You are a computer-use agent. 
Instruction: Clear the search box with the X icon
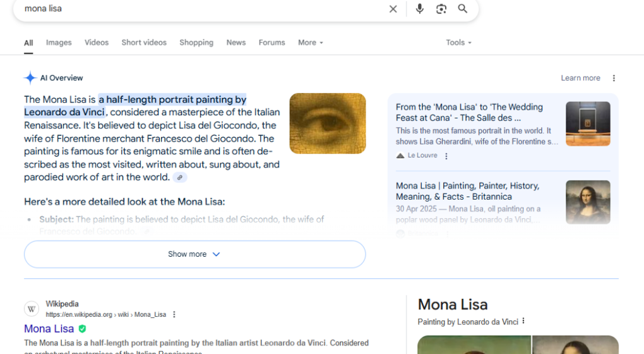pos(393,9)
